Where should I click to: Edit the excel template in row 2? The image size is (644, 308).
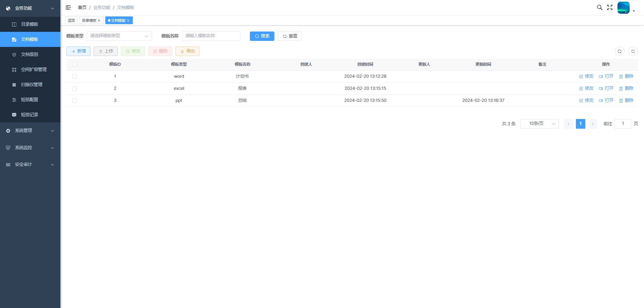(x=586, y=88)
